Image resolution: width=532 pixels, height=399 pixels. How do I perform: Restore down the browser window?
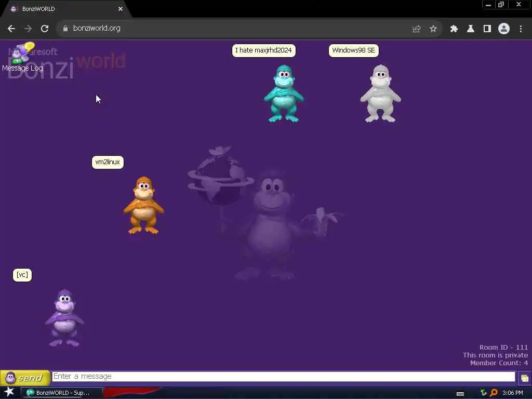501,5
